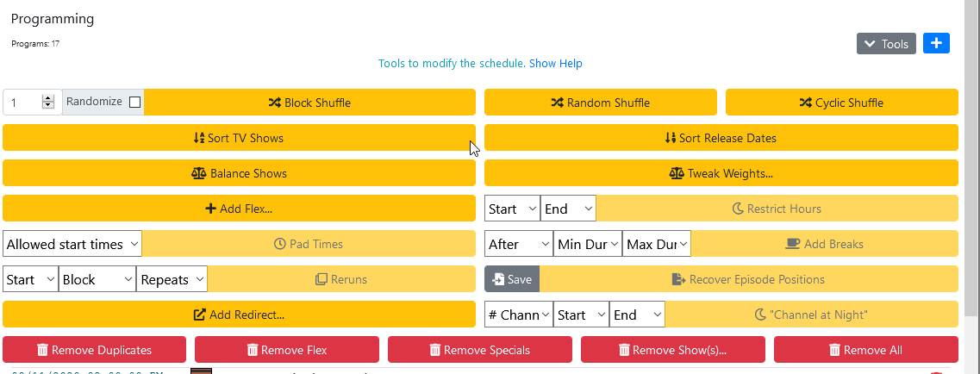Open the Min Duration dropdown

point(588,244)
